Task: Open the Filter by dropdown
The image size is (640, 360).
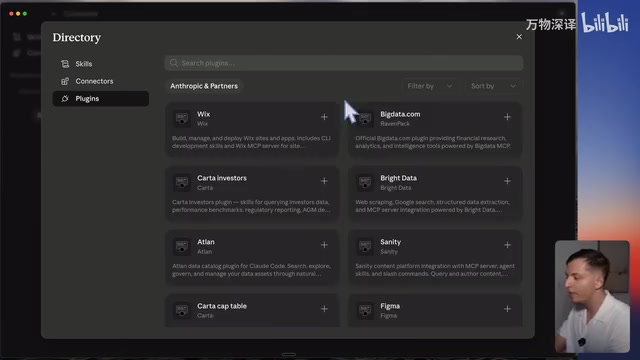Action: pyautogui.click(x=429, y=86)
